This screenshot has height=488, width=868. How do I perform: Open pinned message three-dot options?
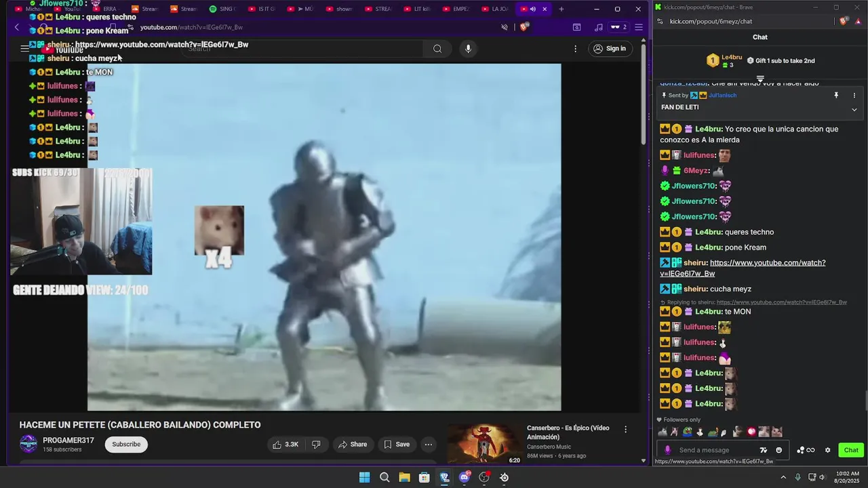(854, 96)
